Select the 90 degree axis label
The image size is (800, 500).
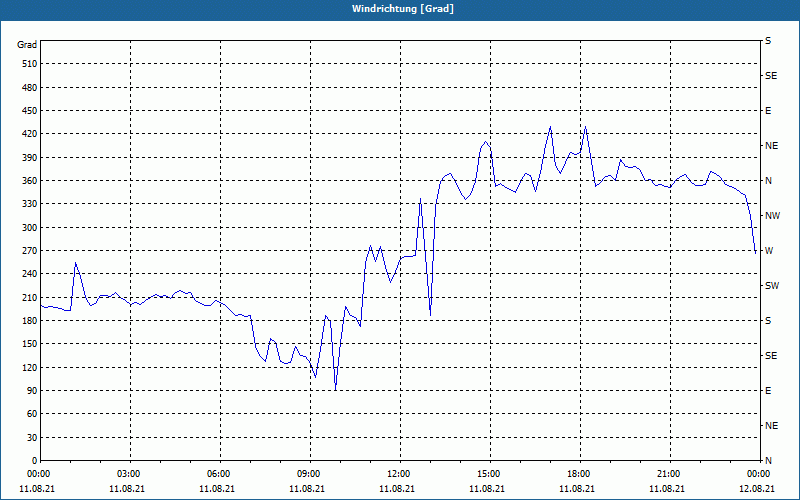[32, 391]
